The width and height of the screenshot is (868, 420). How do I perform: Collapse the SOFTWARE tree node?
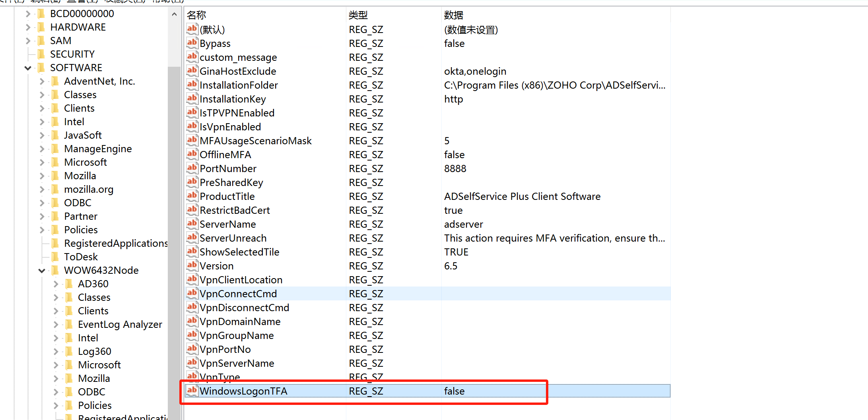click(x=28, y=68)
